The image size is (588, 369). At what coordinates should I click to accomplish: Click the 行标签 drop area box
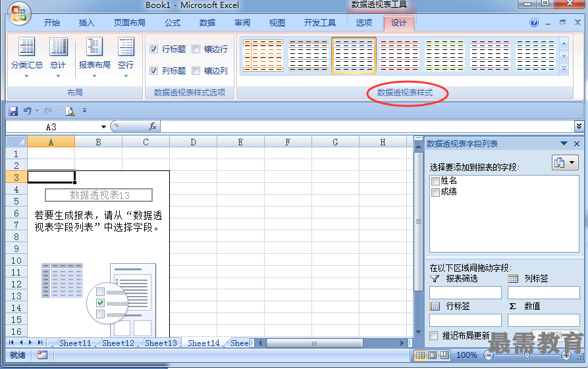click(466, 320)
